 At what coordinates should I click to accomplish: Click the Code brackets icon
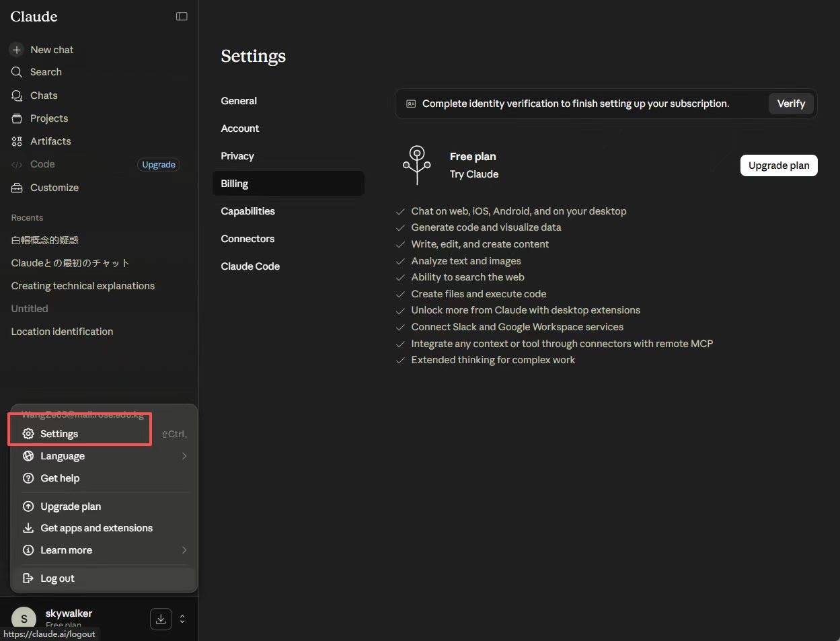click(17, 164)
